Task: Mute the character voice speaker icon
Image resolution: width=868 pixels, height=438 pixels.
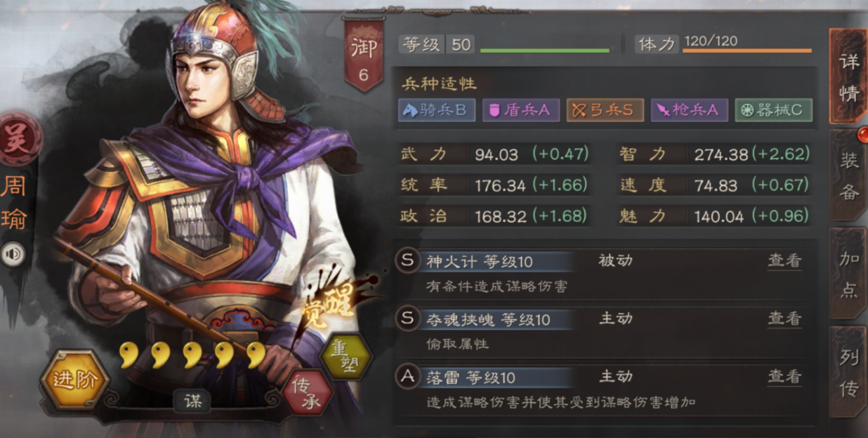Action: [13, 254]
